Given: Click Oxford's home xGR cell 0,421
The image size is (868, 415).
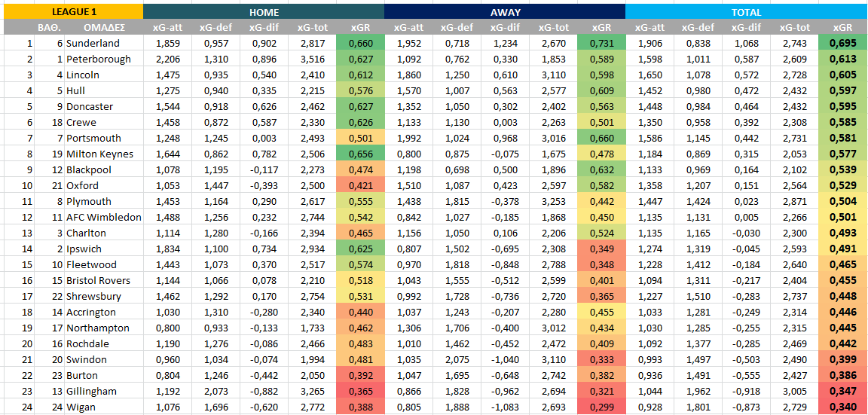Looking at the screenshot, I should (x=360, y=185).
